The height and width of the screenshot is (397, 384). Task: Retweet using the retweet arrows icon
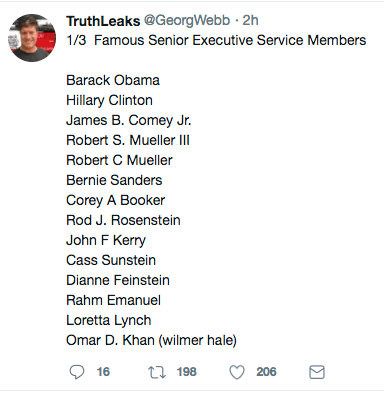[x=157, y=372]
